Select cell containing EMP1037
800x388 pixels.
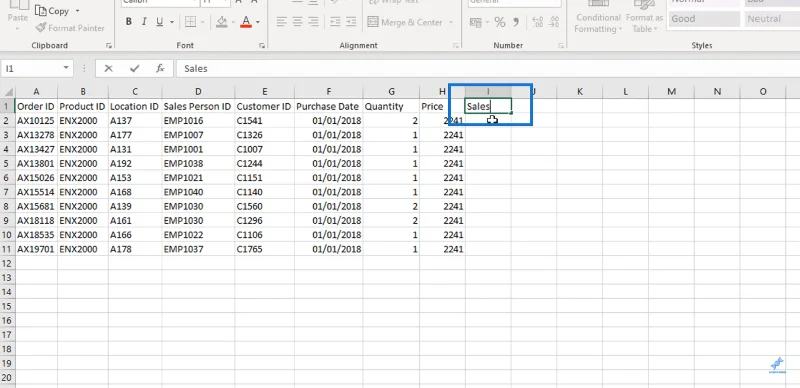pyautogui.click(x=198, y=250)
